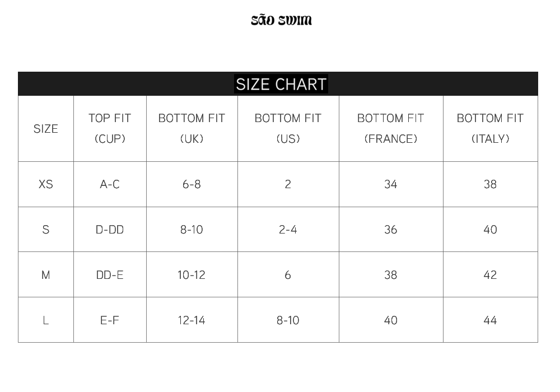The image size is (560, 392).
Task: Click the XS size cell
Action: pos(46,184)
